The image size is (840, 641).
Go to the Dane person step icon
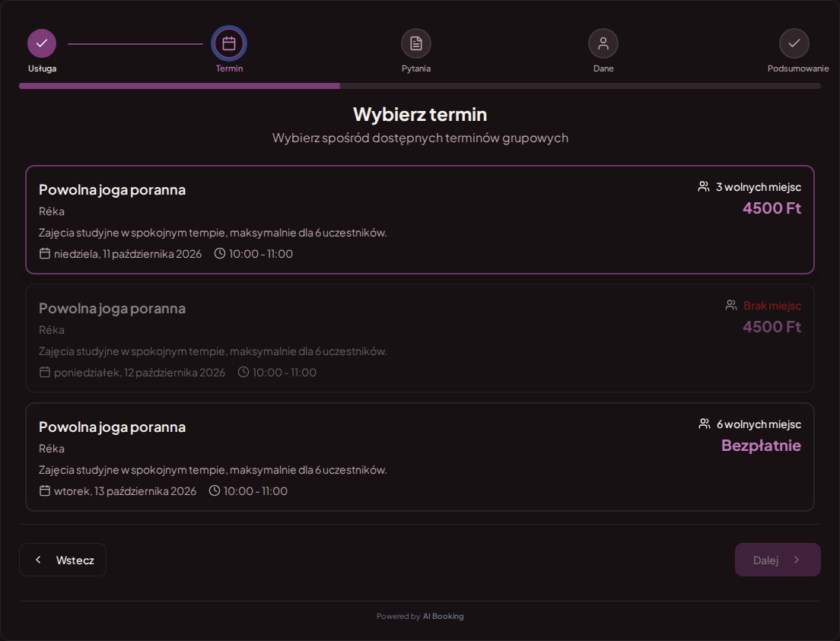click(x=603, y=43)
